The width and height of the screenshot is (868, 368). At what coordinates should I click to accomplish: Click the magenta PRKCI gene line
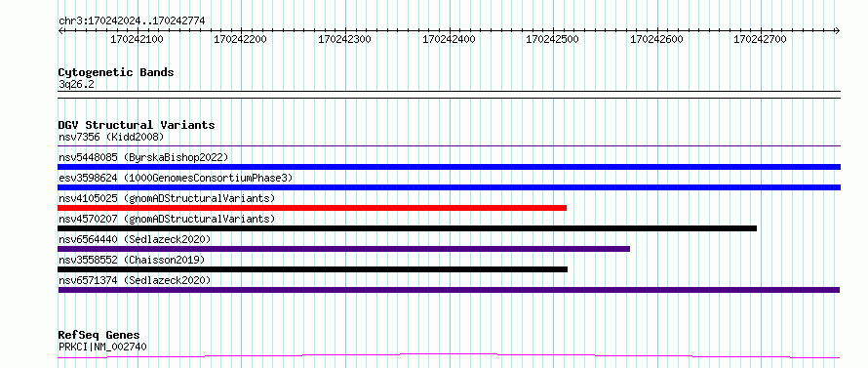pyautogui.click(x=449, y=356)
